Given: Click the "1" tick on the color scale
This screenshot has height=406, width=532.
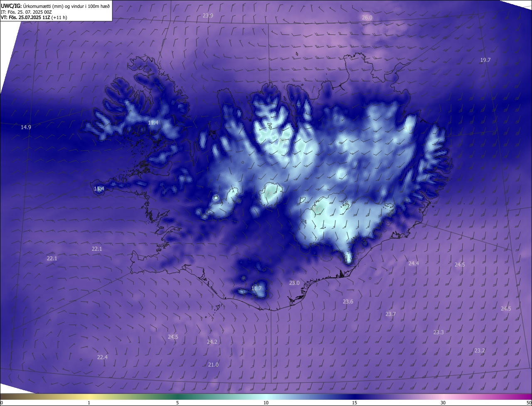Looking at the screenshot, I should pyautogui.click(x=89, y=403).
